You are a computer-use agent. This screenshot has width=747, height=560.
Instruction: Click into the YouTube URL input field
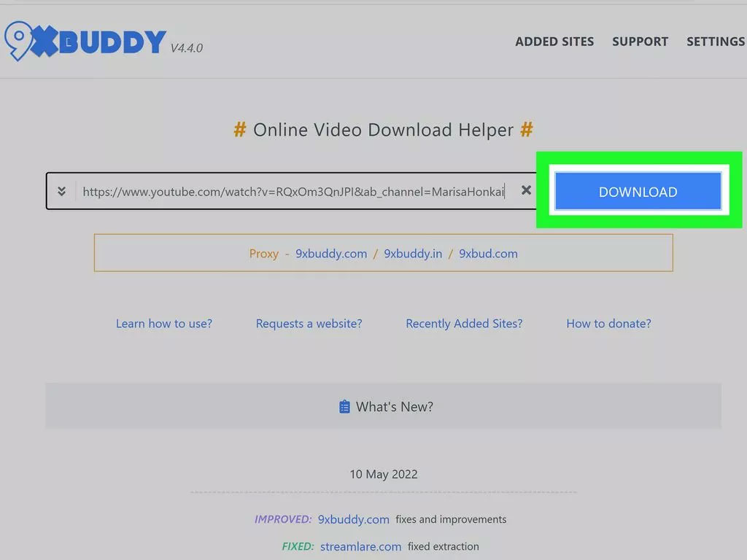pyautogui.click(x=294, y=192)
